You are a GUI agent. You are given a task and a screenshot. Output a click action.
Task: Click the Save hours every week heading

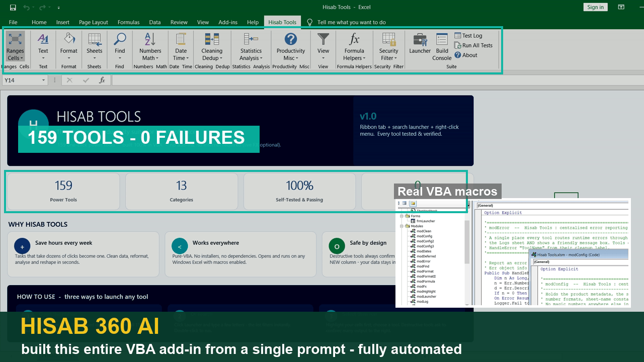click(x=63, y=243)
